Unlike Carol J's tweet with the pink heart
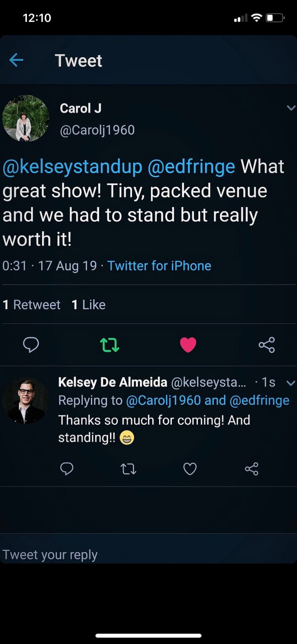This screenshot has width=297, height=644. pos(188,345)
